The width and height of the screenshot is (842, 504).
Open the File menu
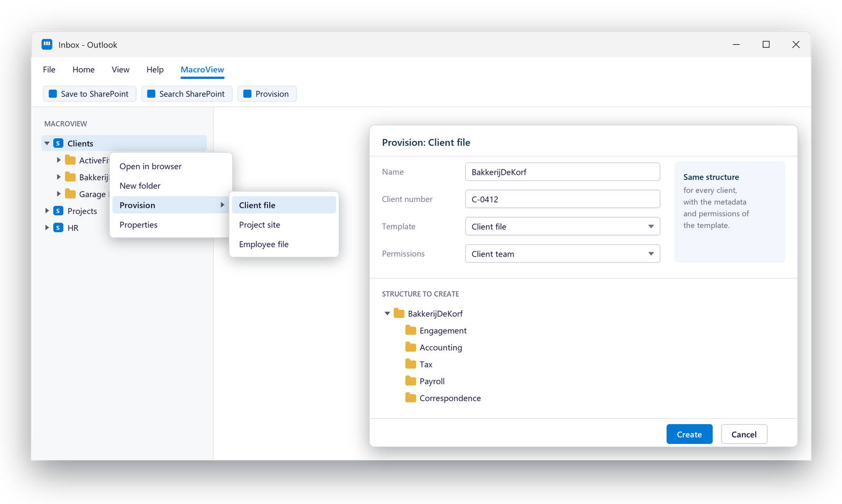point(49,69)
